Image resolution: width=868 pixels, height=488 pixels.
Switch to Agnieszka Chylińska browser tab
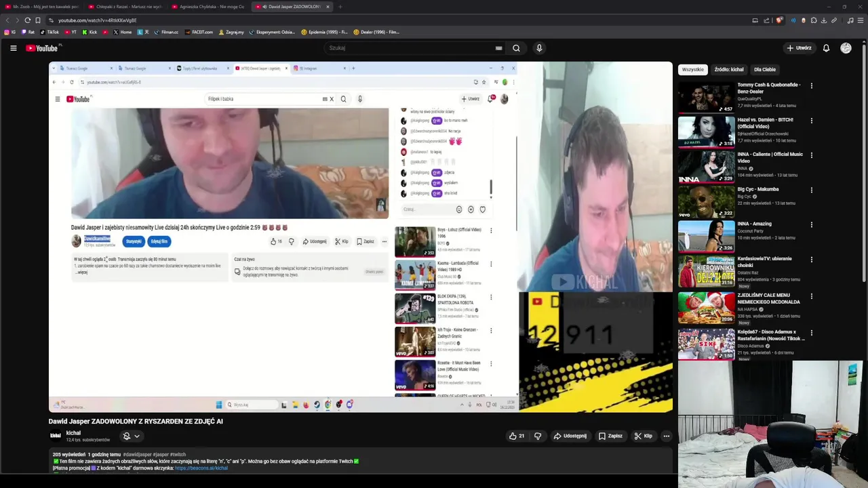tap(209, 7)
